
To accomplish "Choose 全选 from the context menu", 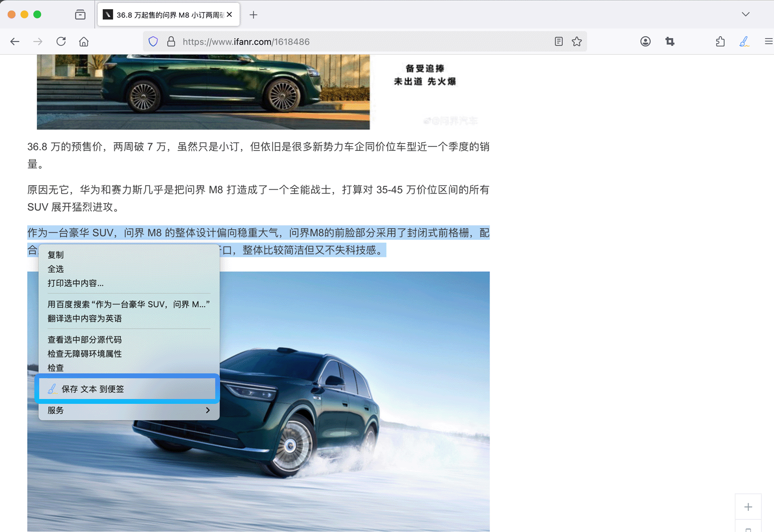I will (x=129, y=269).
